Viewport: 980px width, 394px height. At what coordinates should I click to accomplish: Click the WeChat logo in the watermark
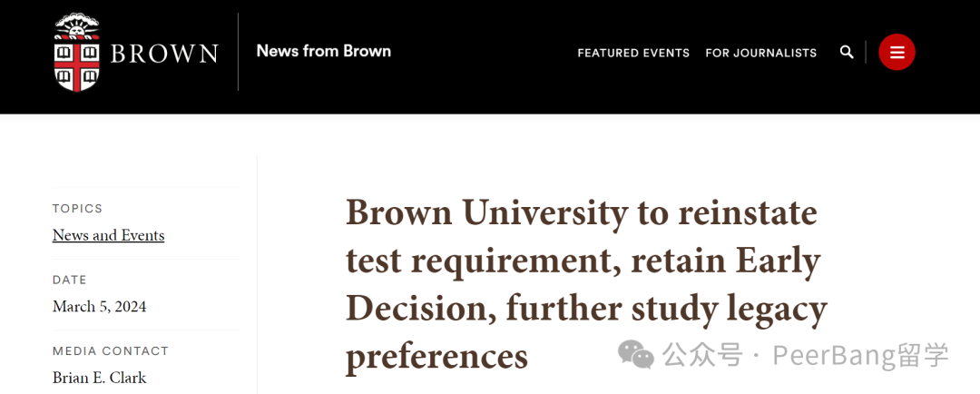coord(636,355)
